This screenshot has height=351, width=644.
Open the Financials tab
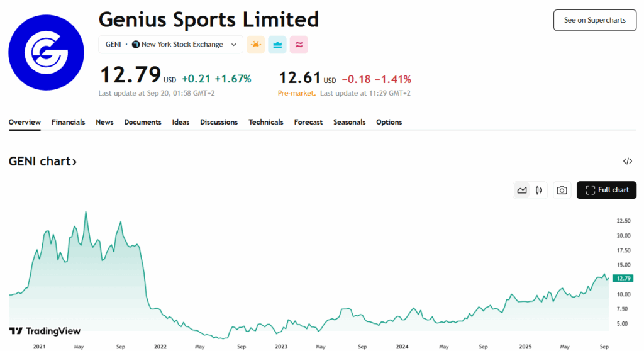coord(68,122)
